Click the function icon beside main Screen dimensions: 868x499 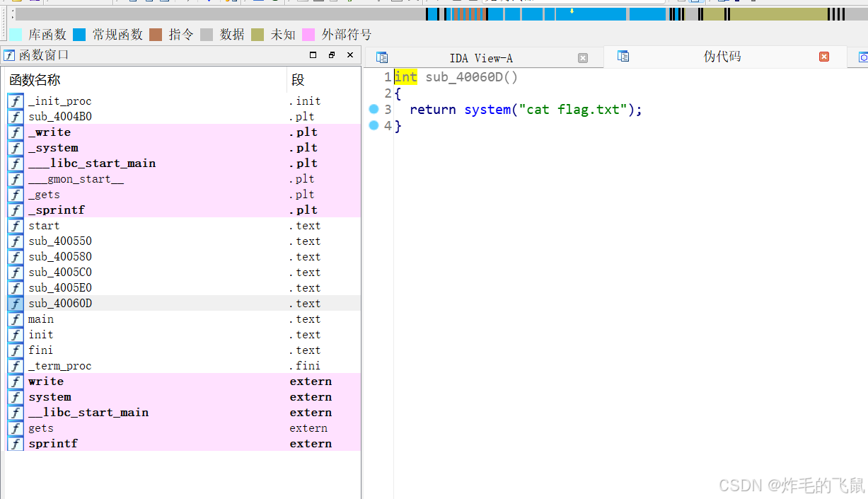click(15, 319)
